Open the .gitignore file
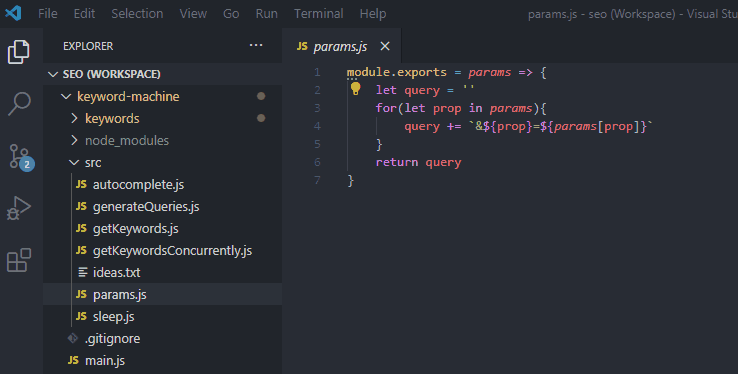 pos(112,338)
